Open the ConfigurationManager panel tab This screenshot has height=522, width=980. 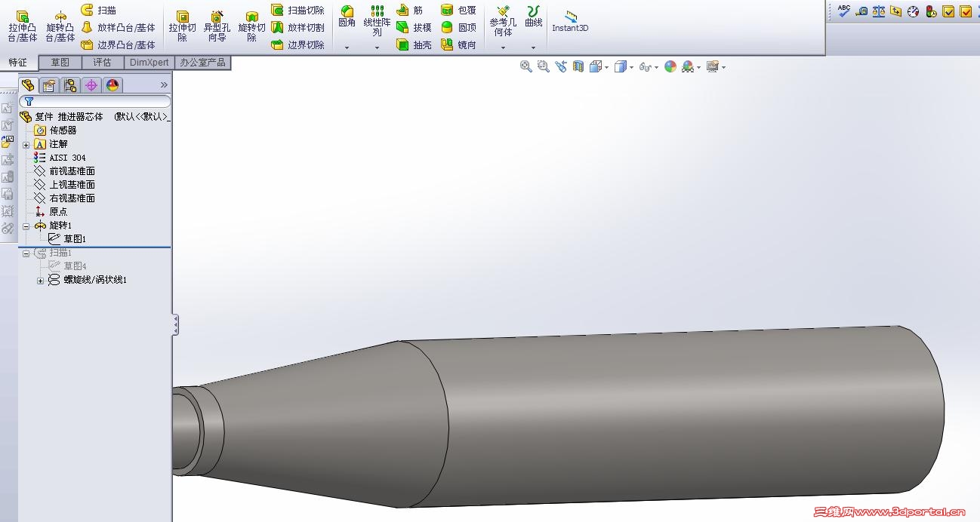[70, 84]
